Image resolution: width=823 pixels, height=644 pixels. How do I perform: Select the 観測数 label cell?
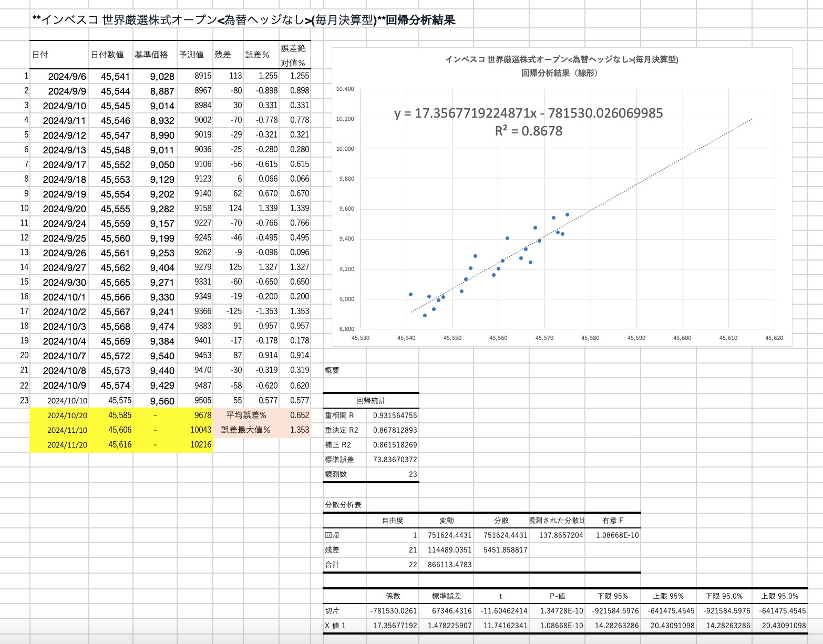pos(336,474)
